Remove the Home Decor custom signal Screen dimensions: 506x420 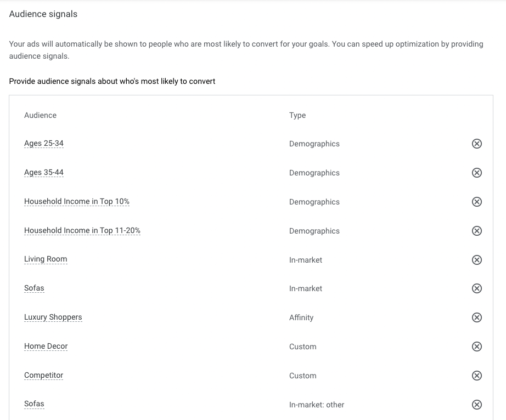(x=476, y=346)
